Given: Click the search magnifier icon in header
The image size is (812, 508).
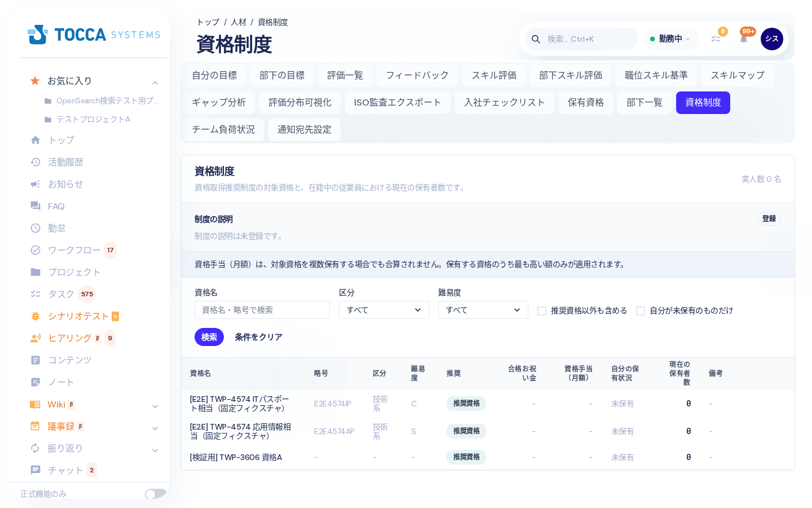Looking at the screenshot, I should point(536,39).
